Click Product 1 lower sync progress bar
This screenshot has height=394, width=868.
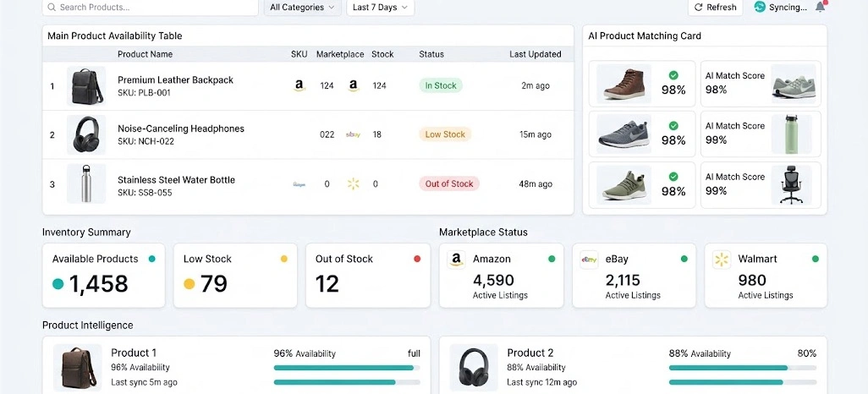click(x=347, y=382)
